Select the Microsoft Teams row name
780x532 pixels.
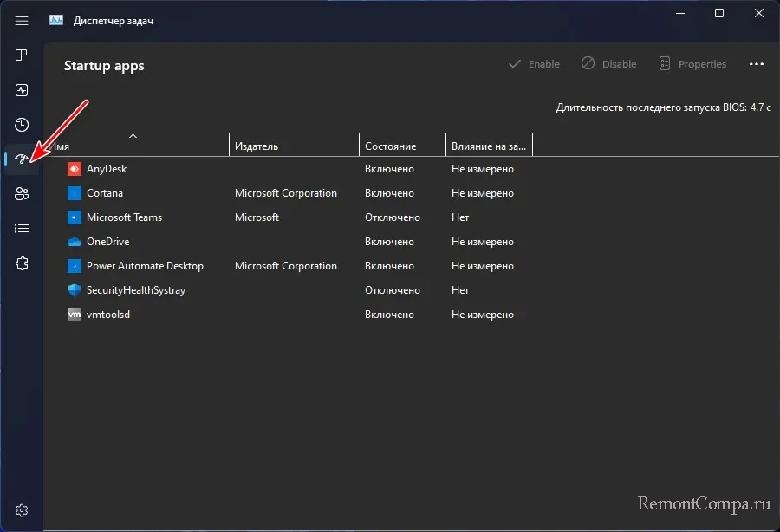click(x=124, y=217)
